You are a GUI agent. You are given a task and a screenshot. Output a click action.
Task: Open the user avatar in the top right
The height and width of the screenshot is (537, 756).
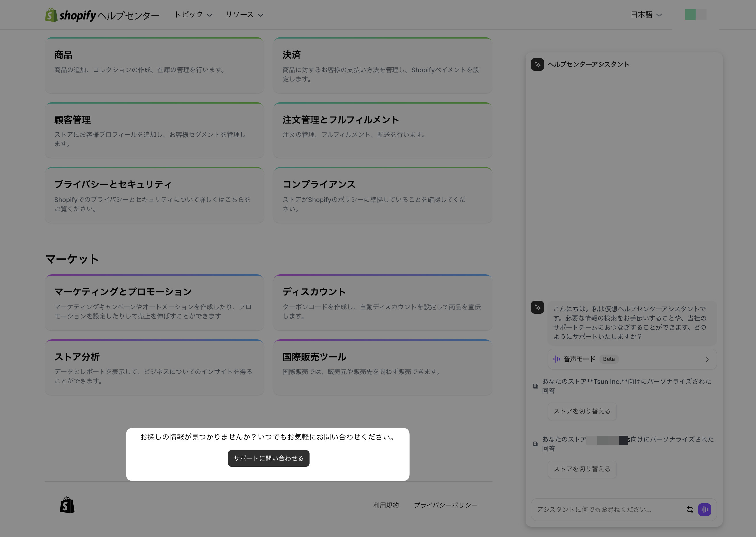tap(695, 15)
